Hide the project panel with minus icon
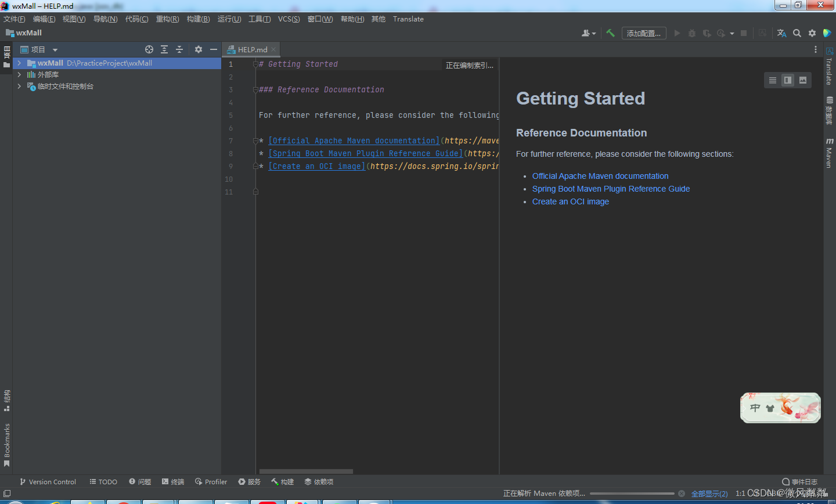Screen dimensions: 836x504 [214, 49]
